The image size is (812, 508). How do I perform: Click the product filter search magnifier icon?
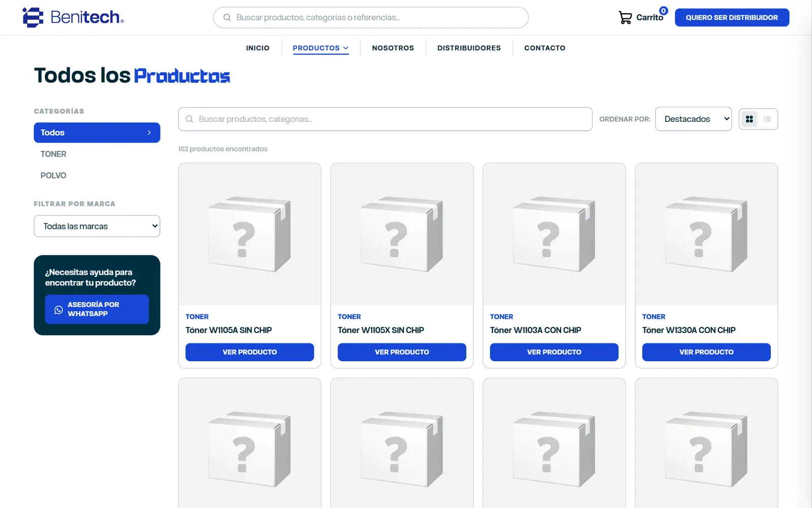click(189, 119)
